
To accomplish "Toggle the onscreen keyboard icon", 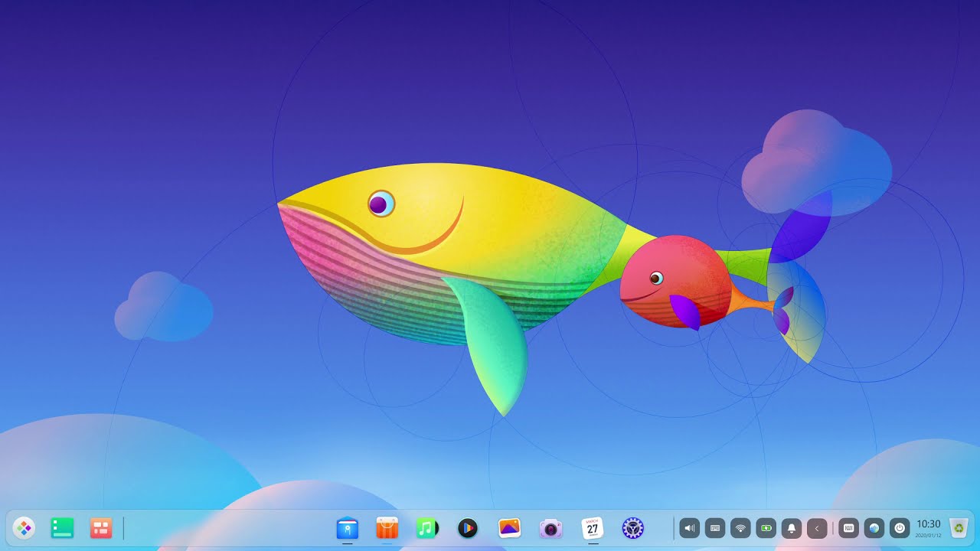I will (848, 528).
